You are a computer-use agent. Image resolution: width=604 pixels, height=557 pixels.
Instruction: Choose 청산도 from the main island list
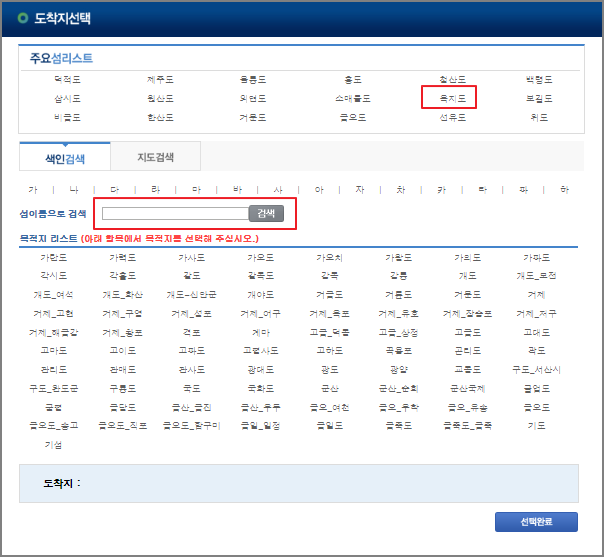[x=453, y=80]
